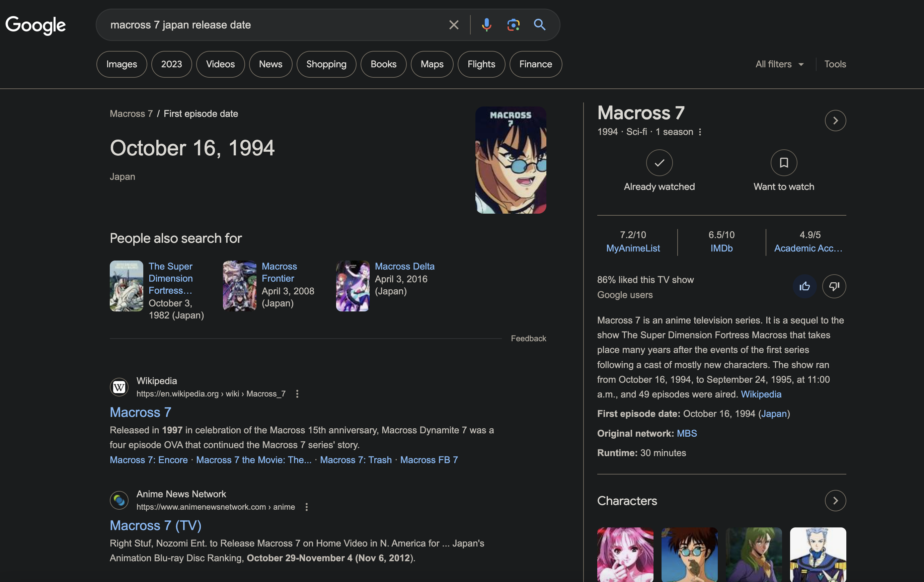Open Macross 7 the Movie sitelink

[x=254, y=460]
